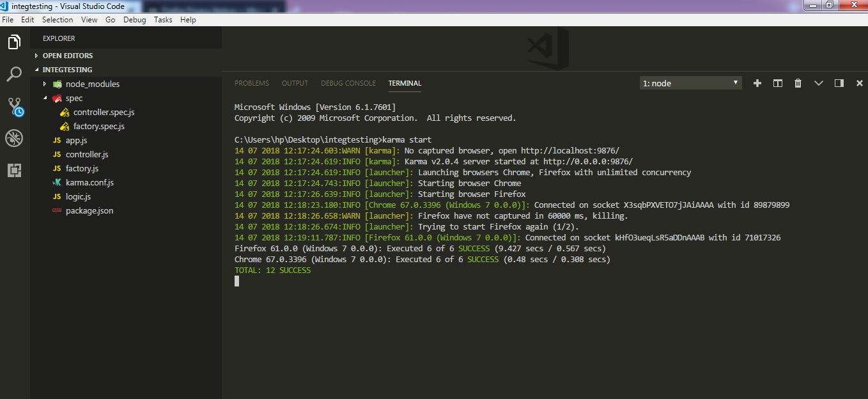
Task: Click 'TOTAL: 12 SUCCESS' terminal line
Action: point(272,270)
